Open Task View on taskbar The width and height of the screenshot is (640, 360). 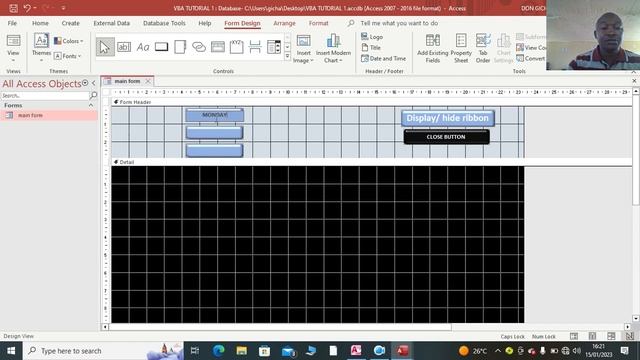coord(195,351)
